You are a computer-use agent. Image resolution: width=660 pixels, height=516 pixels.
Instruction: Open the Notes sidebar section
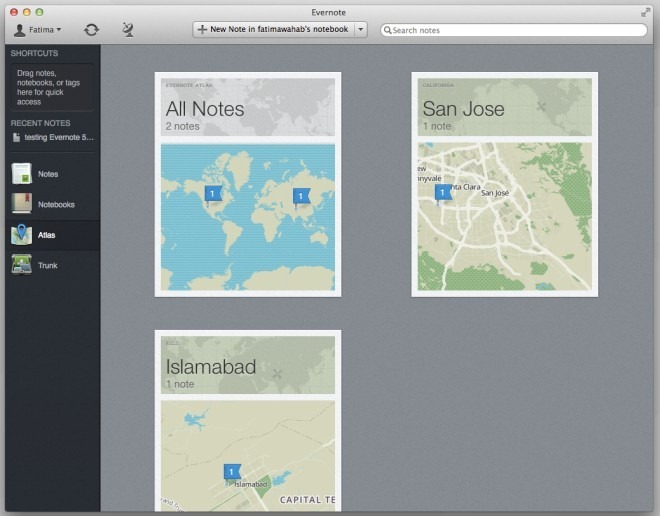point(53,174)
